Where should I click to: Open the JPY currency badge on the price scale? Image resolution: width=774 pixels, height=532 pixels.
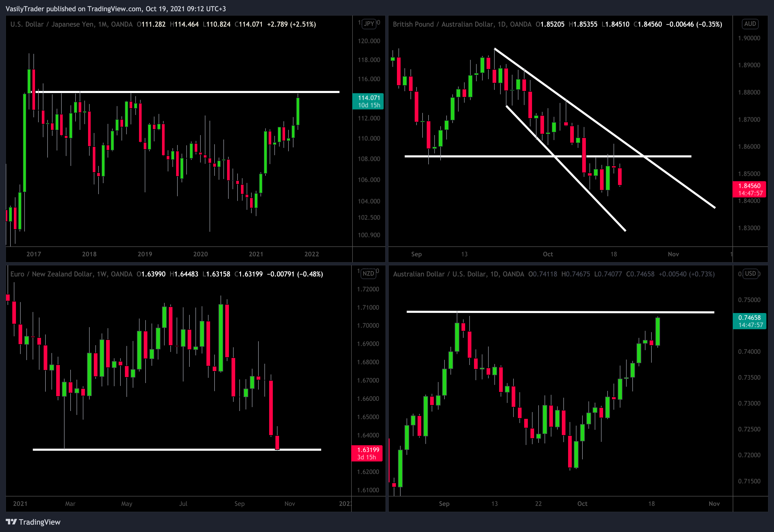click(x=369, y=24)
